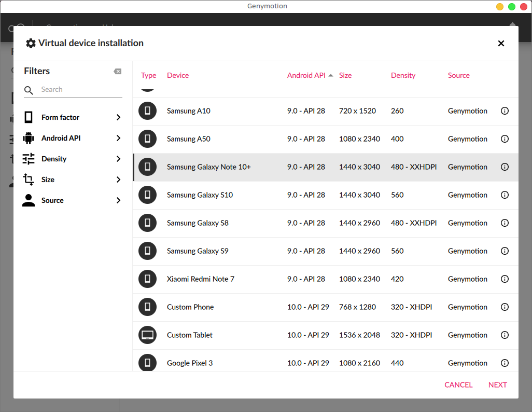Click info icon for Samsung A10
532x412 pixels.
click(x=505, y=111)
